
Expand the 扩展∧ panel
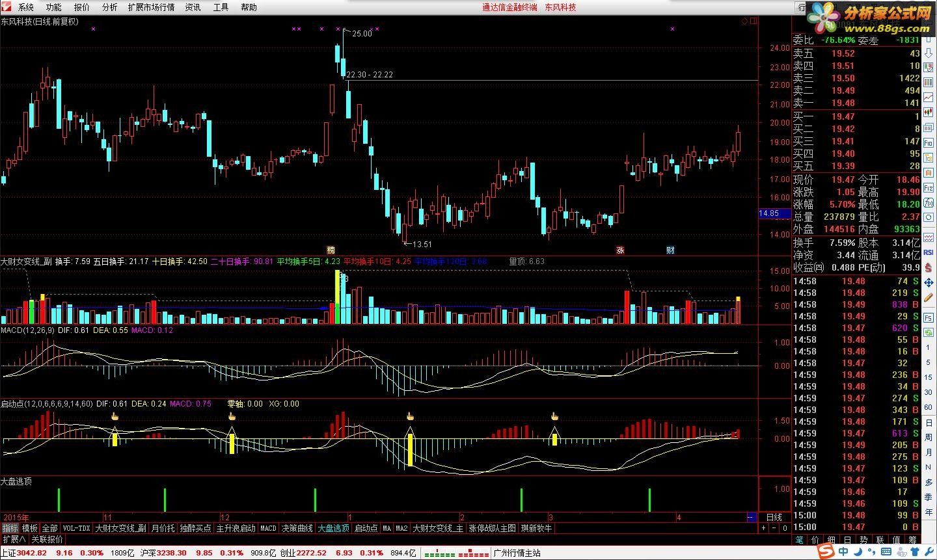pos(14,539)
